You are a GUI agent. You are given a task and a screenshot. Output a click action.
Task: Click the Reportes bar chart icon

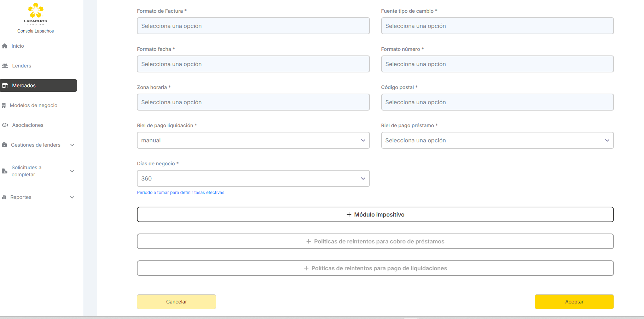point(4,197)
